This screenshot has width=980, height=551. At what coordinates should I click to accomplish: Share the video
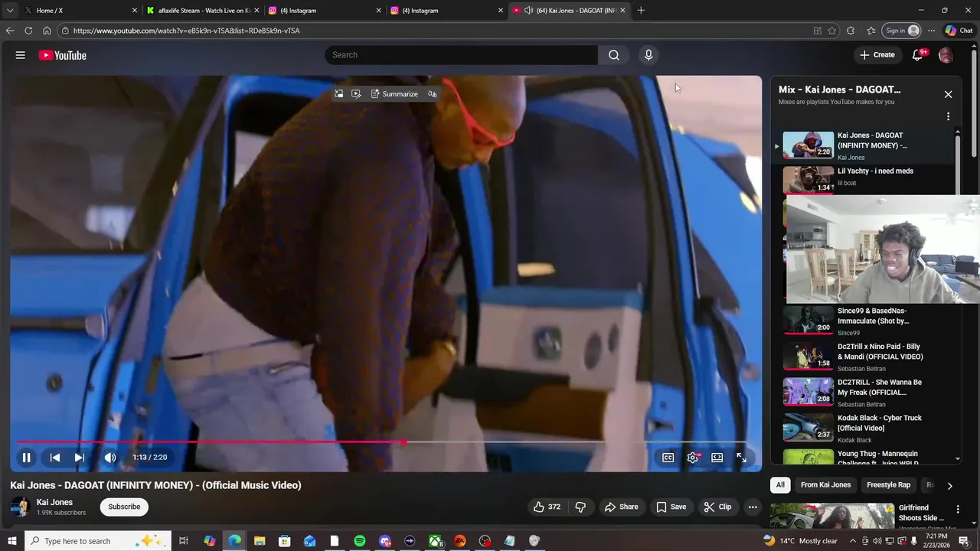click(621, 507)
